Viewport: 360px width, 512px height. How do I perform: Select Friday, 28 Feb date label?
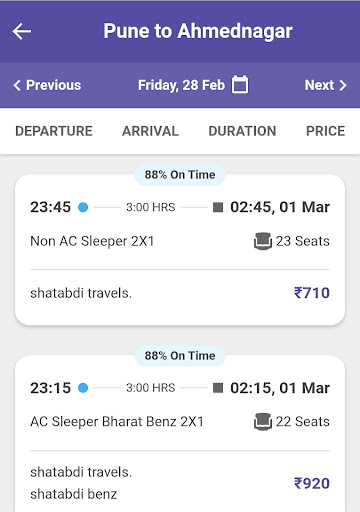(x=181, y=85)
